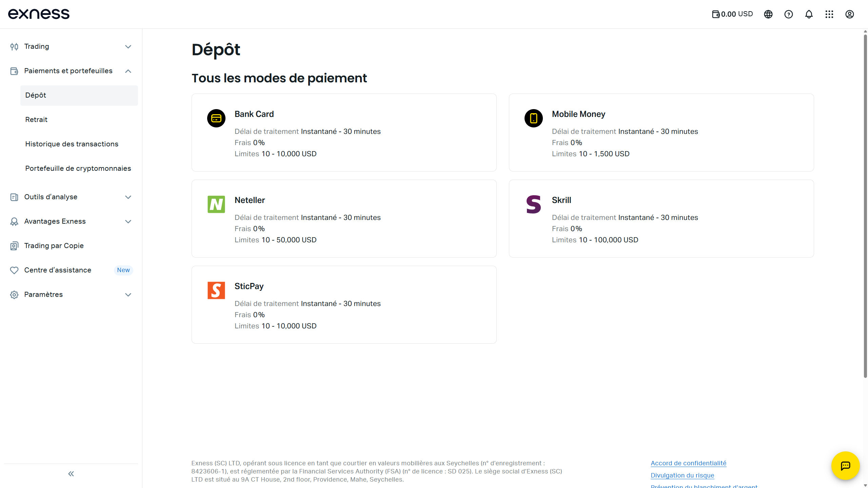The height and width of the screenshot is (488, 868).
Task: Click the Trading par Copie icon
Action: pyautogui.click(x=14, y=246)
